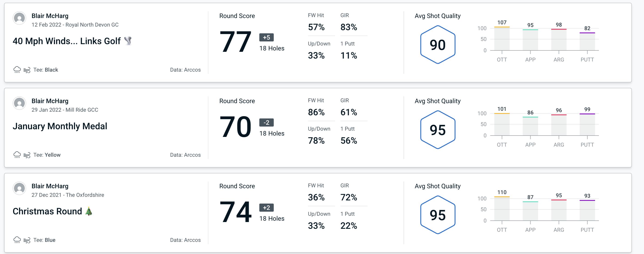Click the Avg Shot Quality hexagon on Christmas Round
644x254 pixels.
tap(437, 213)
